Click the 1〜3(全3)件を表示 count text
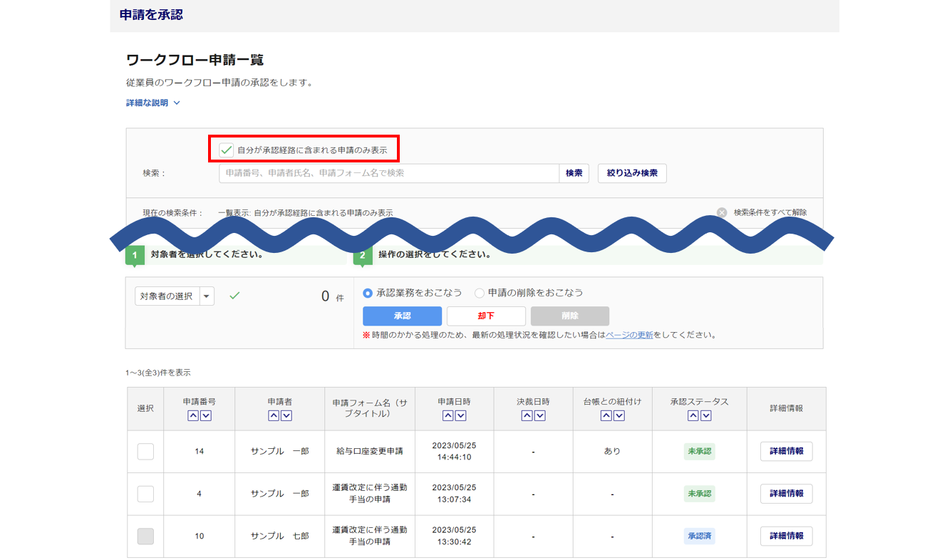The image size is (952, 560). (158, 373)
